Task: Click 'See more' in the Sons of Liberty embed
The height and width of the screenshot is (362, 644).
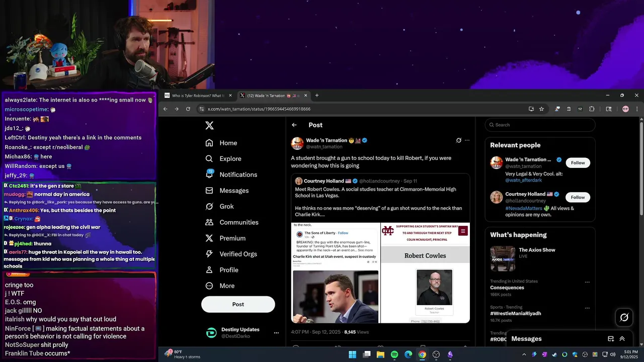Action: point(365,250)
